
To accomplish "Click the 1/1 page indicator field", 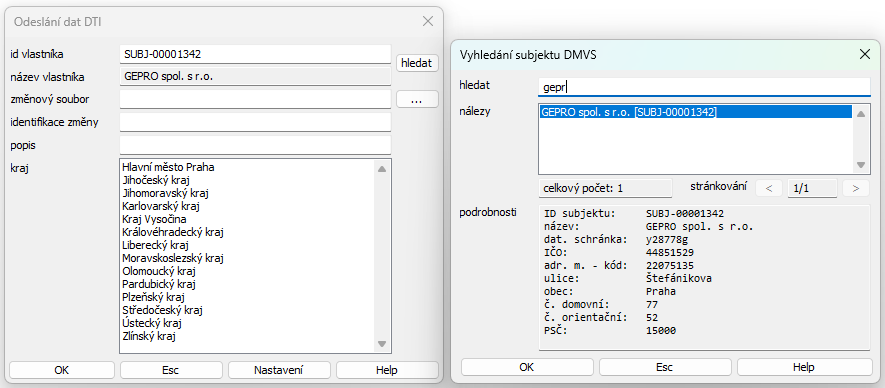I will tap(813, 188).
